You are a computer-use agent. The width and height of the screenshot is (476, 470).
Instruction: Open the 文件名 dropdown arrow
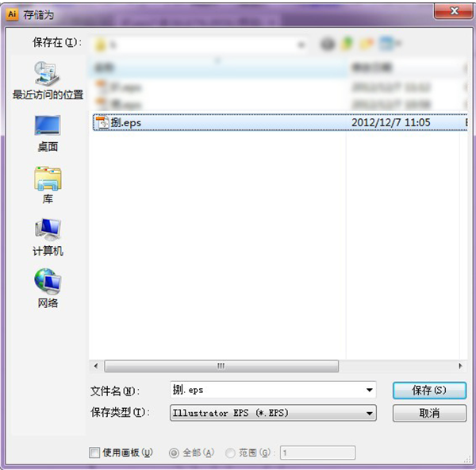tap(369, 390)
